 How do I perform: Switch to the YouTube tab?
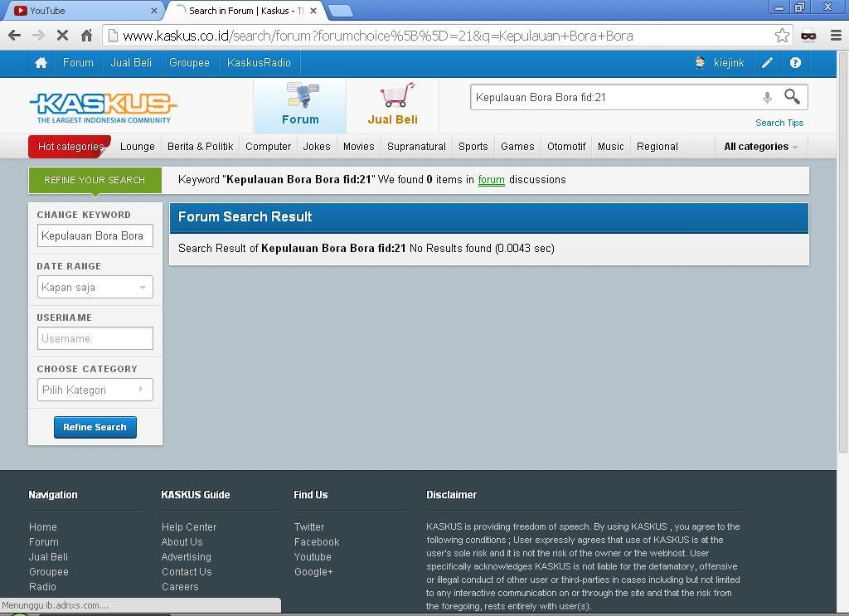[x=84, y=10]
